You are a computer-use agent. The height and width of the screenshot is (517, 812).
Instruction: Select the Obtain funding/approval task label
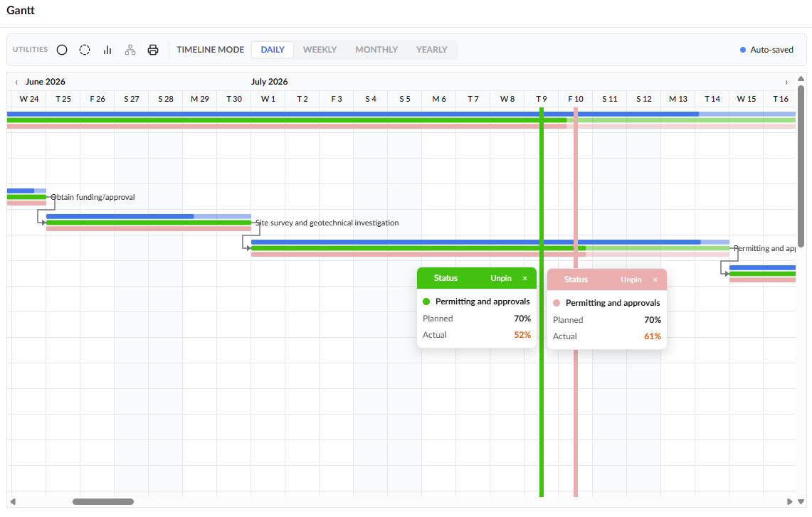pos(93,197)
